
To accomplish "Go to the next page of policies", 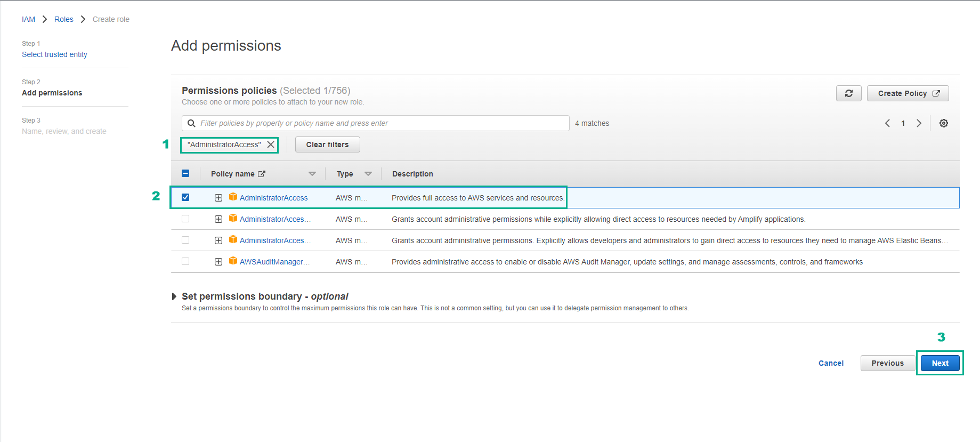I will coord(919,123).
